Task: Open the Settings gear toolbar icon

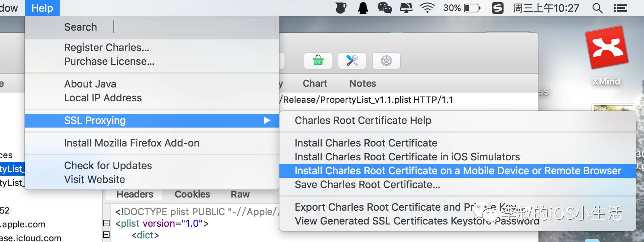Action: (386, 60)
